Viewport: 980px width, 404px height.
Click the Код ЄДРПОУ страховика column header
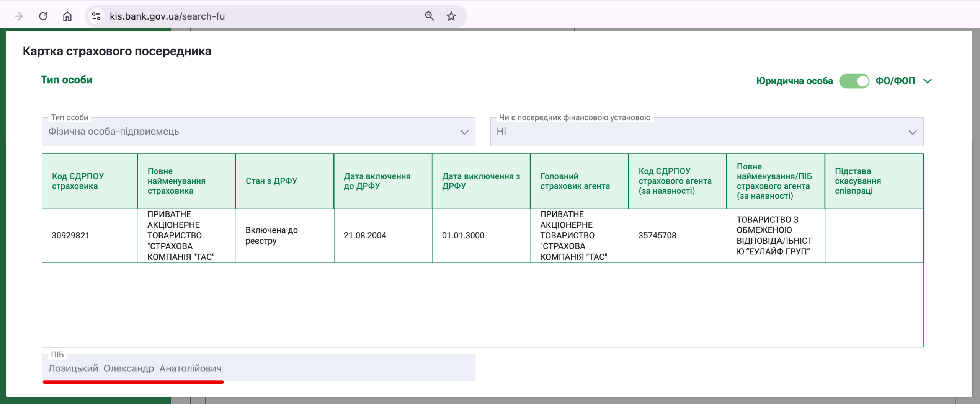tap(90, 181)
